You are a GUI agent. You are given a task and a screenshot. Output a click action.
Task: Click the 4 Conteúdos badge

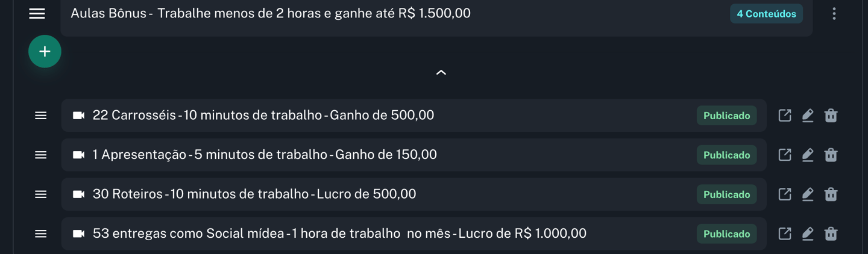(x=766, y=14)
